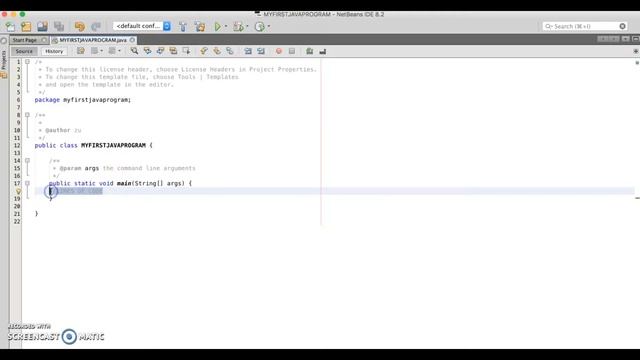Image resolution: width=640 pixels, height=360 pixels.
Task: Click the Stop Macro Recording icon
Action: [x=292, y=51]
